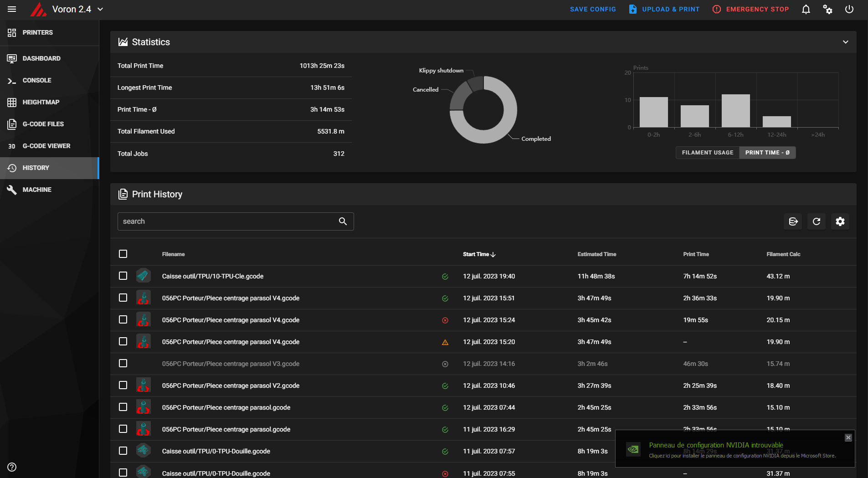
Task: Open the DASHBOARD page
Action: (x=49, y=58)
